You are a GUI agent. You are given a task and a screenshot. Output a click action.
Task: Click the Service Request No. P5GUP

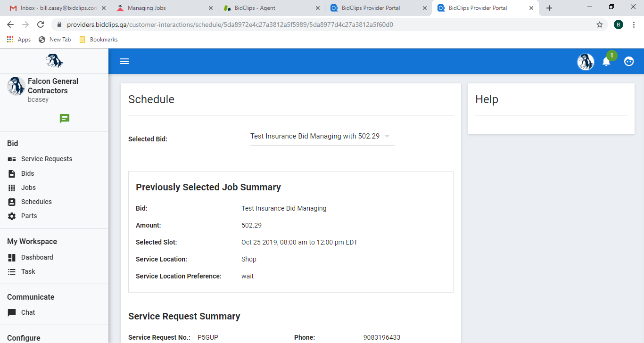(208, 337)
